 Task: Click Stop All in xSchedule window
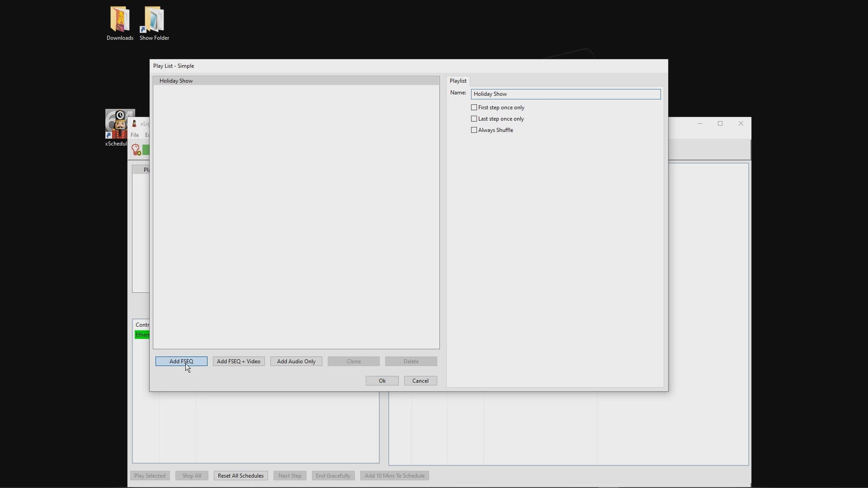click(x=192, y=476)
